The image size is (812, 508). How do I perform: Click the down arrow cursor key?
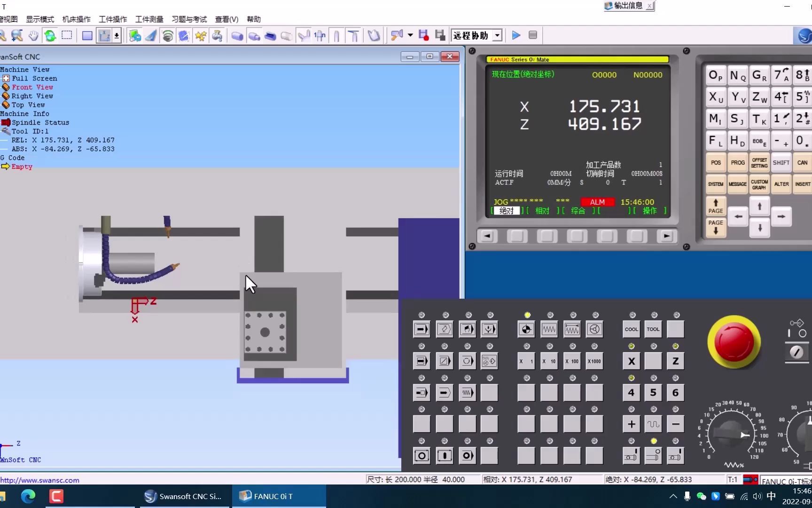[759, 228]
